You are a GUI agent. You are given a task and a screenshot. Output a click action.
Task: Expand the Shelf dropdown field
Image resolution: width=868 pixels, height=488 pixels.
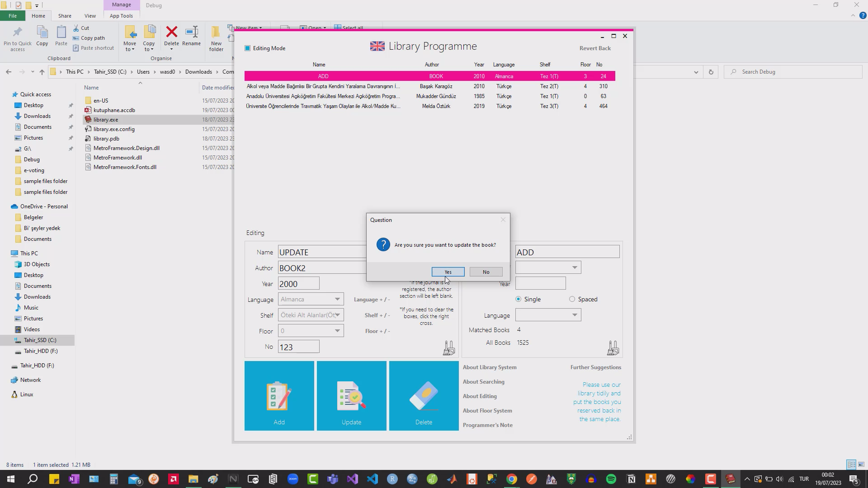pyautogui.click(x=338, y=314)
